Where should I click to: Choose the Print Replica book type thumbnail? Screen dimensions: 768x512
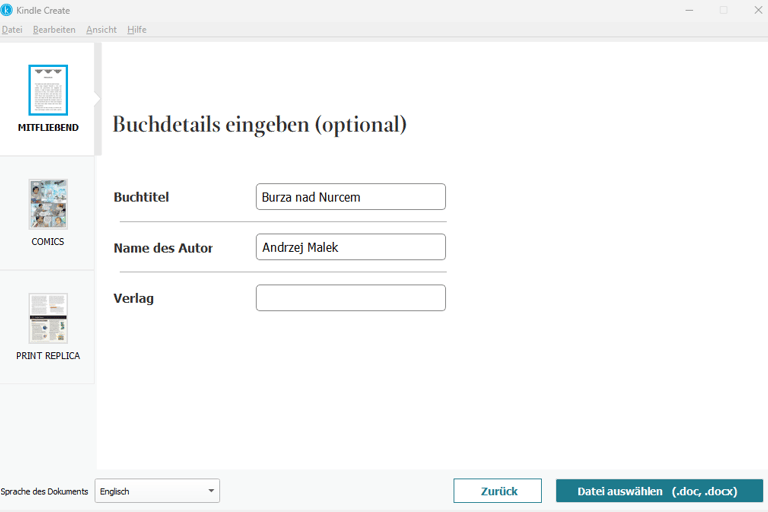tap(48, 318)
